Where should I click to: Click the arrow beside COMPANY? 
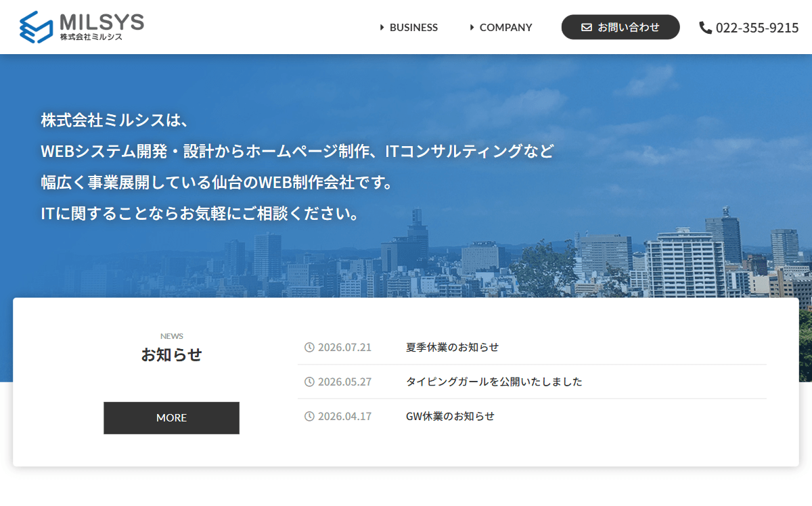click(x=472, y=28)
